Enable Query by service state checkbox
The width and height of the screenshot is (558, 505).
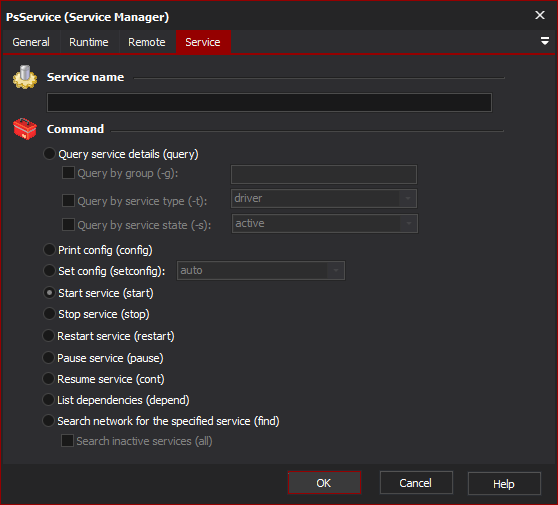coord(68,225)
